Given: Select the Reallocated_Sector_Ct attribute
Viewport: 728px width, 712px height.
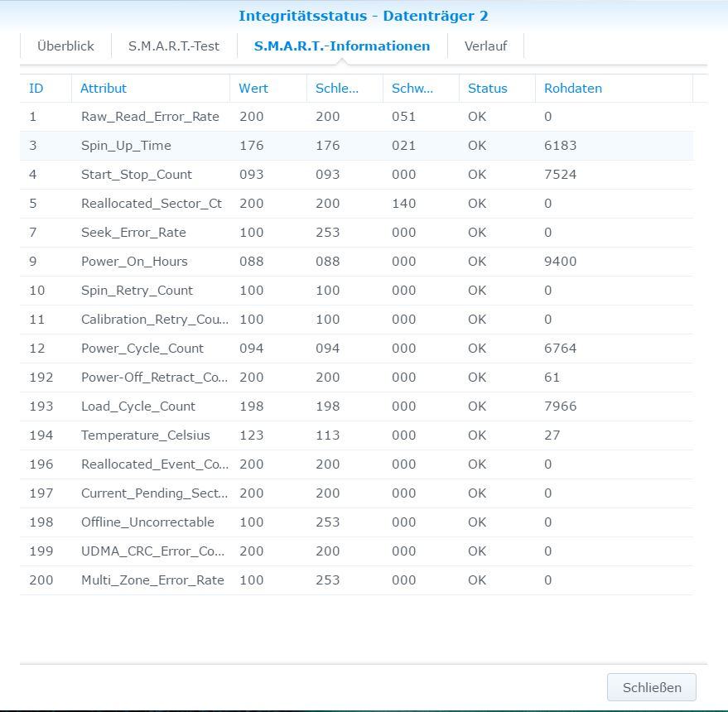Looking at the screenshot, I should 152,204.
